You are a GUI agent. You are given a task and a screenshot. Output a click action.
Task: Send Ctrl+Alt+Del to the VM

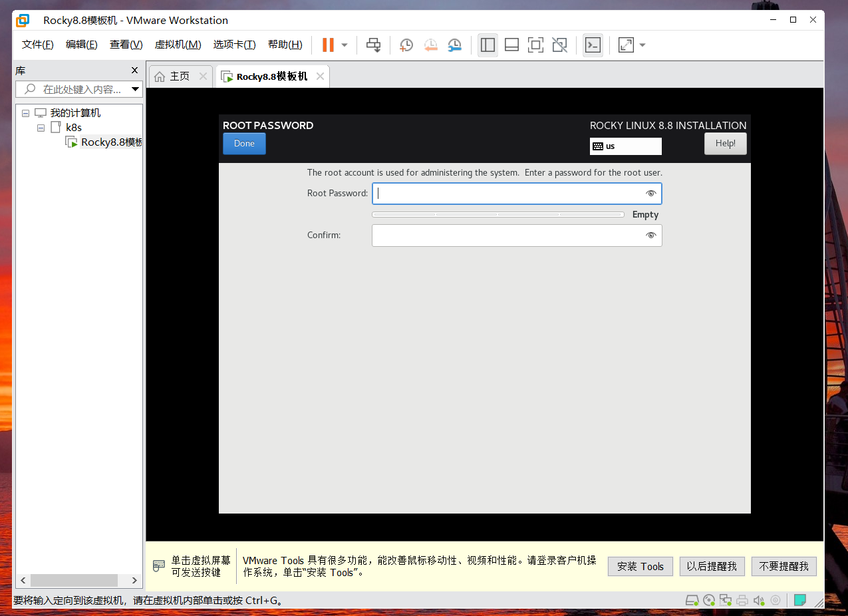click(x=374, y=45)
